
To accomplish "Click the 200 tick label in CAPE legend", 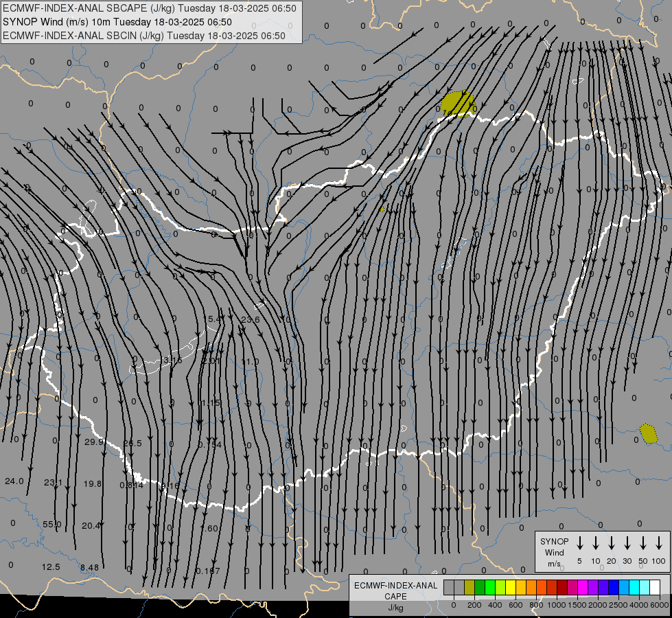I will click(474, 605).
